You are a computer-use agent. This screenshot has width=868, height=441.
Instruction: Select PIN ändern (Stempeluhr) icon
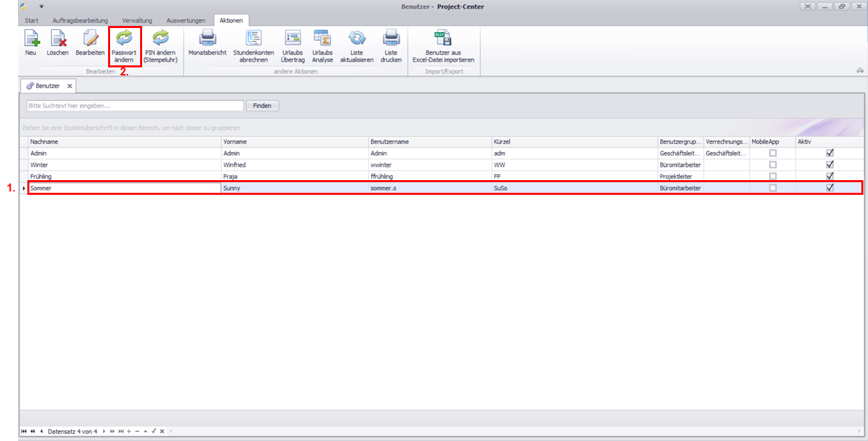[161, 39]
